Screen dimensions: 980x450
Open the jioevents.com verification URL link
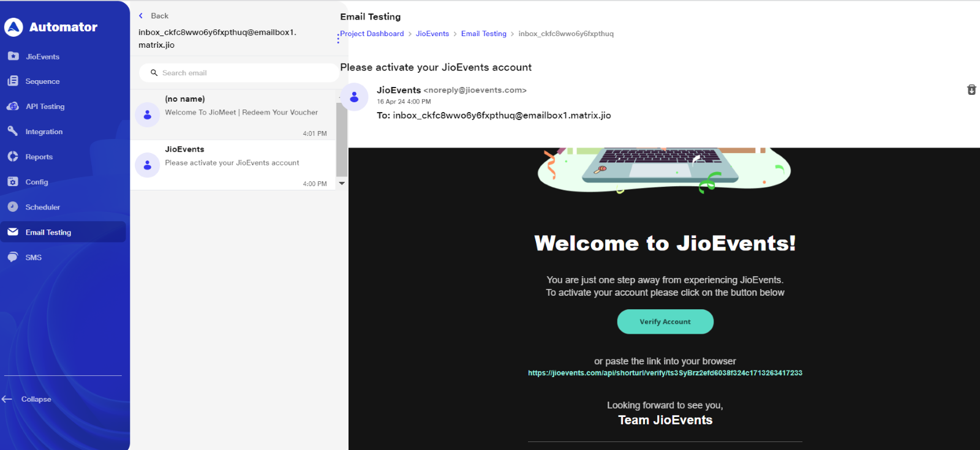tap(665, 373)
